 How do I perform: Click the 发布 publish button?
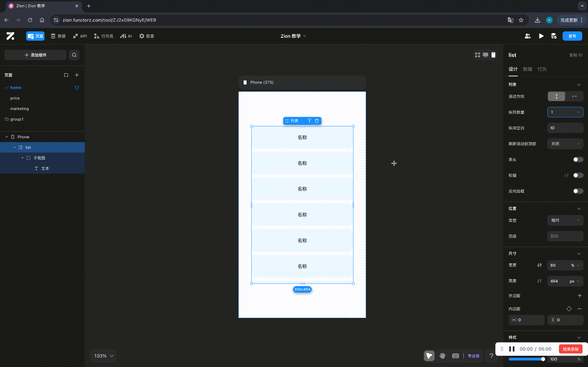tap(572, 36)
